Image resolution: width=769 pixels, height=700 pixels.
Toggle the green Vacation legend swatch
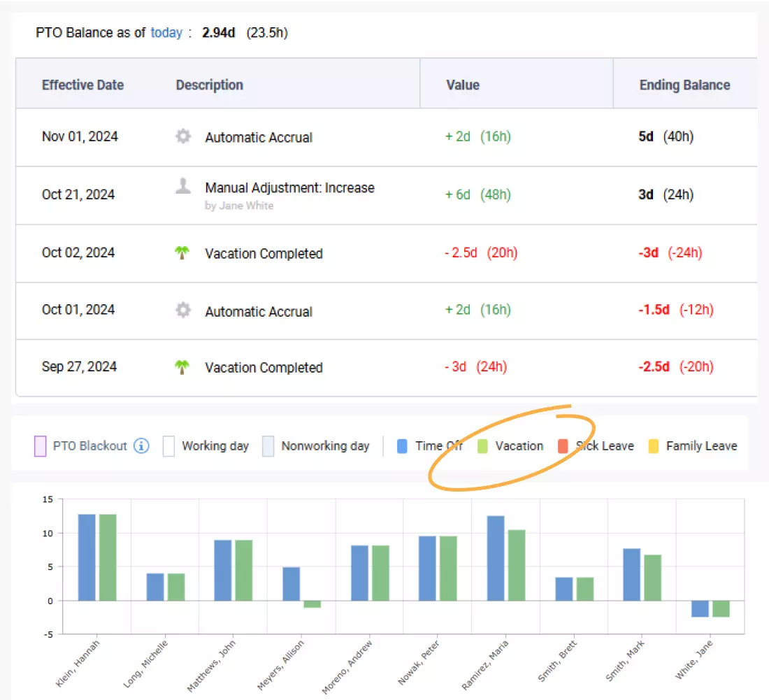tap(482, 445)
